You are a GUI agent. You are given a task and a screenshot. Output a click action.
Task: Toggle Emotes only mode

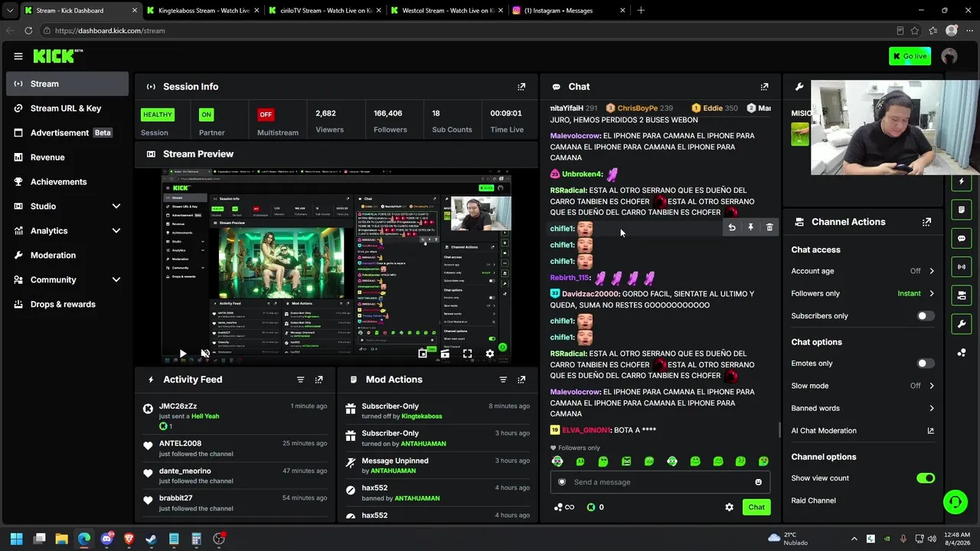926,364
